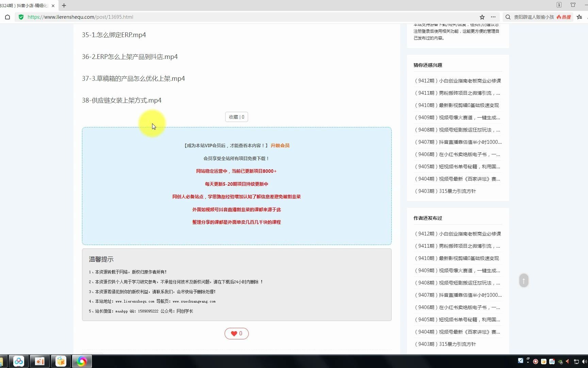Image resolution: width=588 pixels, height=368 pixels.
Task: Go to browser home page
Action: [7, 17]
